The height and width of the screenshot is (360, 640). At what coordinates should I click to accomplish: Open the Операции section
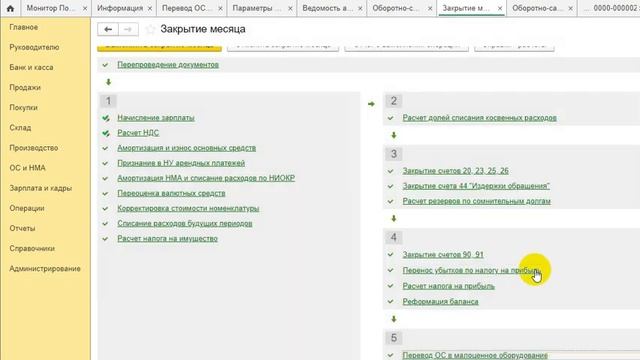pos(27,208)
